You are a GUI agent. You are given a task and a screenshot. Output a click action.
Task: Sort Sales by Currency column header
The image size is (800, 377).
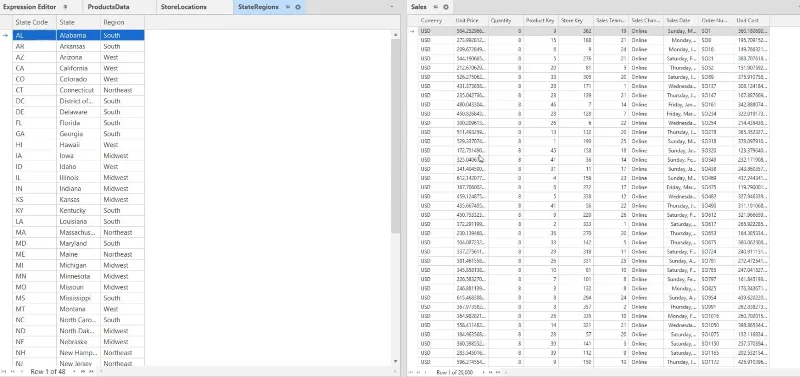pyautogui.click(x=435, y=20)
